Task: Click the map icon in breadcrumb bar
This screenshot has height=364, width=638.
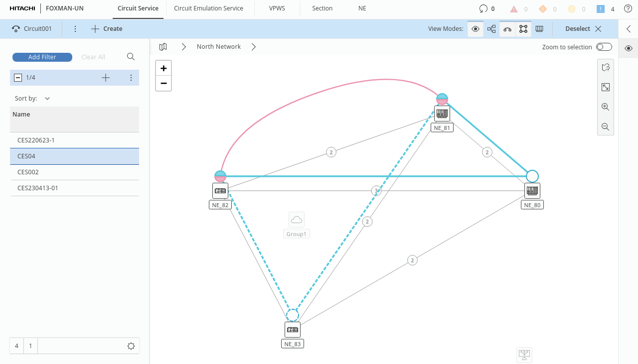Action: pos(163,47)
